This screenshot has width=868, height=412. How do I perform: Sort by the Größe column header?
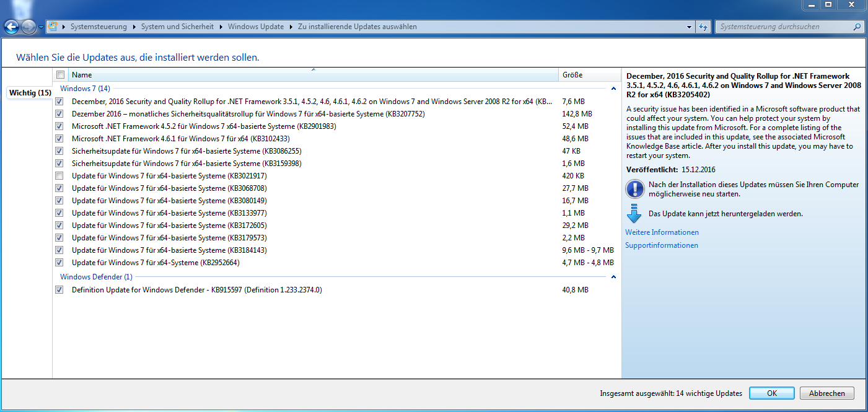589,75
